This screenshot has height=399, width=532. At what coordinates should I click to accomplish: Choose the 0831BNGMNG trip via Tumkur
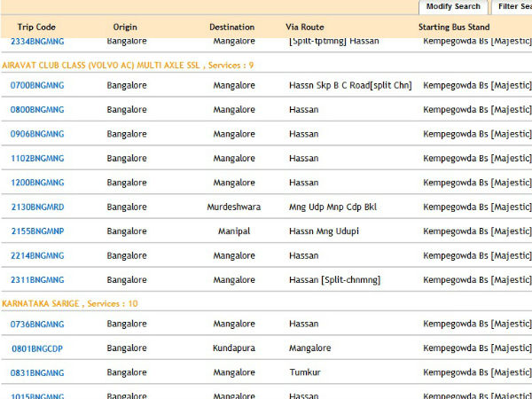click(37, 373)
